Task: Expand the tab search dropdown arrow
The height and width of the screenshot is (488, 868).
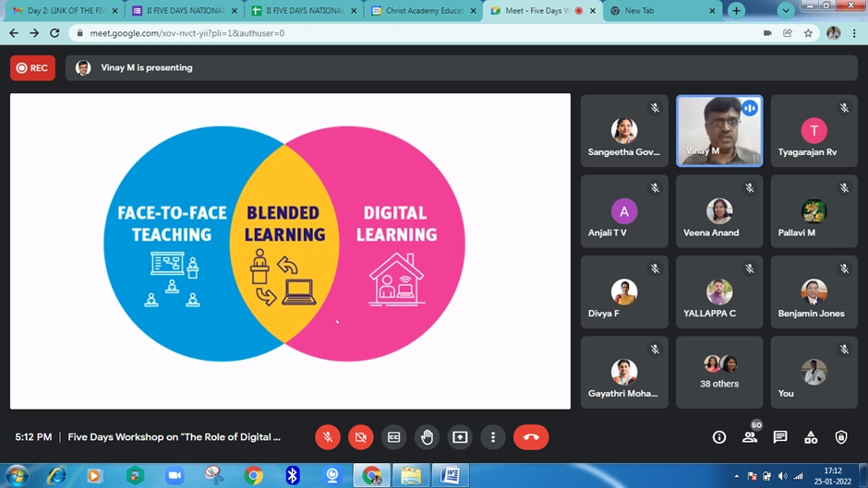Action: tap(786, 11)
